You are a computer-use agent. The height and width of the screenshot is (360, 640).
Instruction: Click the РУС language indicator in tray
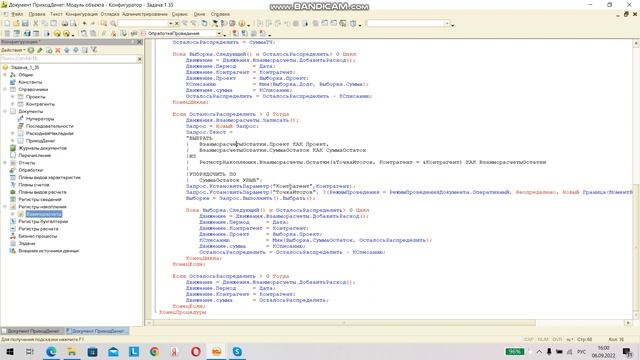pos(581,351)
